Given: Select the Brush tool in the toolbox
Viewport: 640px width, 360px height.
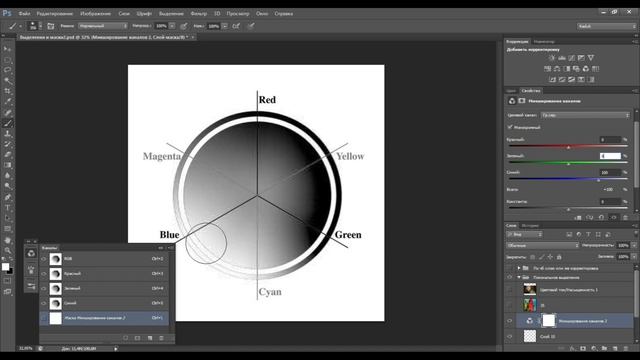Looking at the screenshot, I should [x=7, y=123].
